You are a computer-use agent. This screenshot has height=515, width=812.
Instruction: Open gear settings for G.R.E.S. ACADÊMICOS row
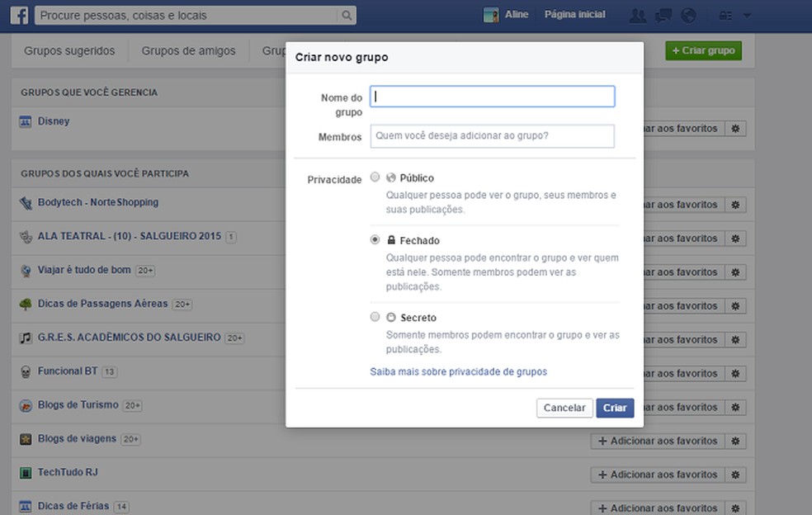click(735, 340)
